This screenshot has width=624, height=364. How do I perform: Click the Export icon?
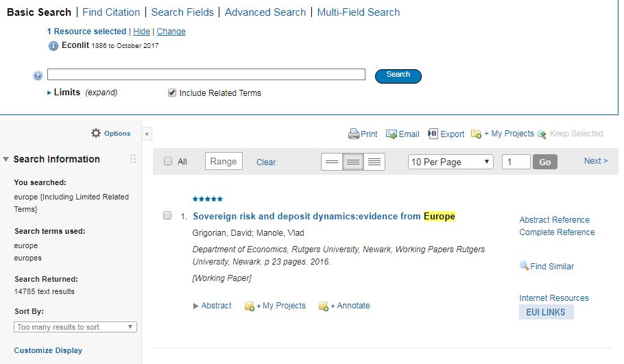coord(433,134)
